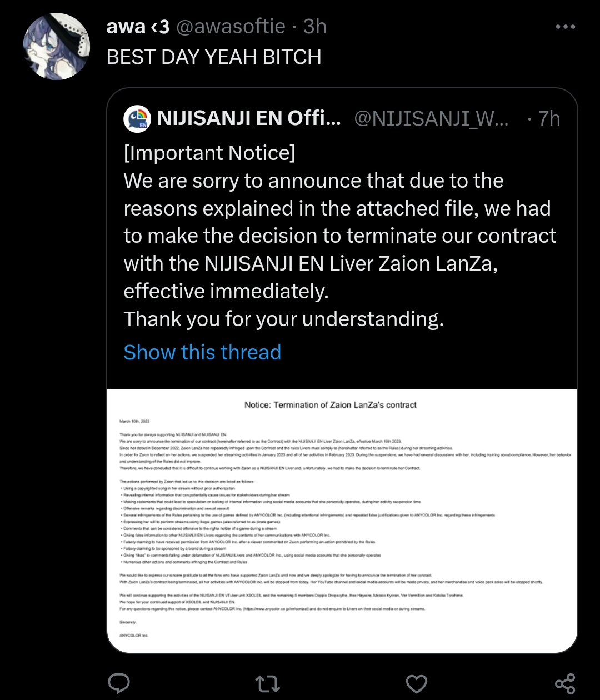The width and height of the screenshot is (600, 700).
Task: Click Show this thread link
Action: (202, 352)
